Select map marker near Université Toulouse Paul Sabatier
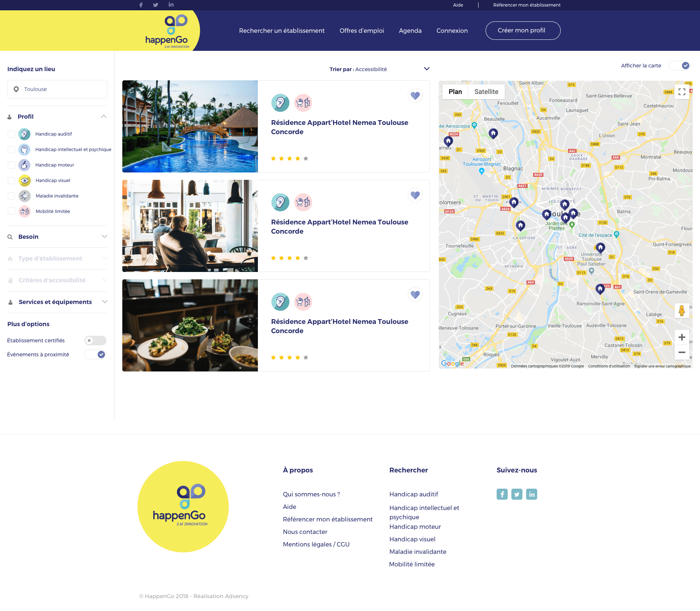The image size is (700, 611). [x=601, y=248]
